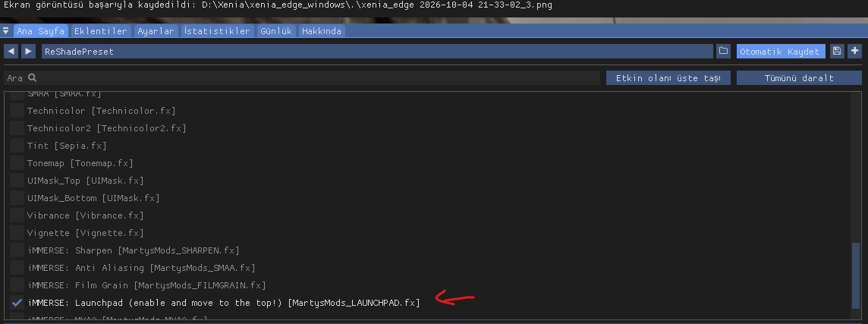Click the screenshot saved notification message
Viewport: 868px width, 324px height.
[x=278, y=5]
